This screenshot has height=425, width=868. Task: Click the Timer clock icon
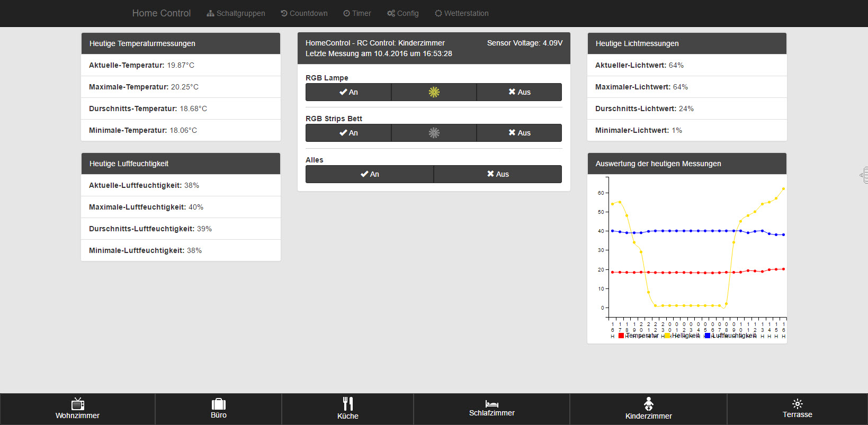(346, 13)
